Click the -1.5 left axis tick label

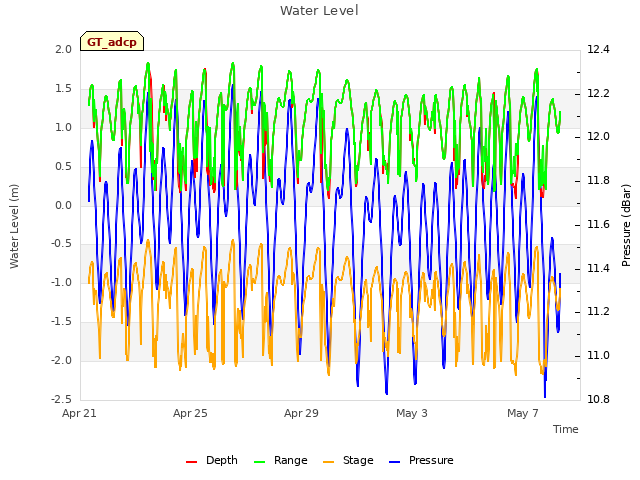pos(61,322)
